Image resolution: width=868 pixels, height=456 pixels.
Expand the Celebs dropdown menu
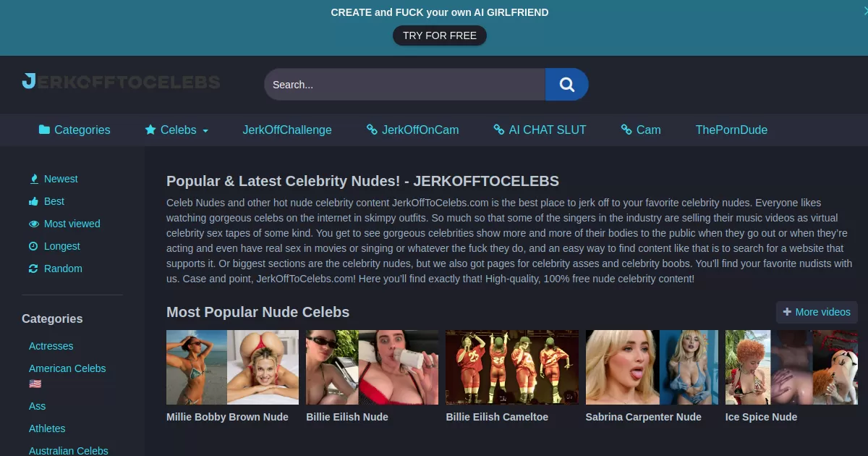(x=176, y=130)
